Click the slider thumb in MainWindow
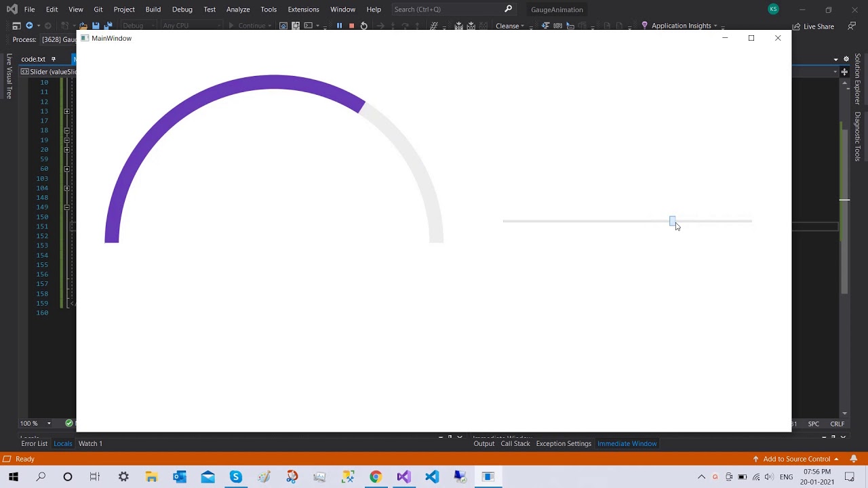868x488 pixels. [672, 221]
